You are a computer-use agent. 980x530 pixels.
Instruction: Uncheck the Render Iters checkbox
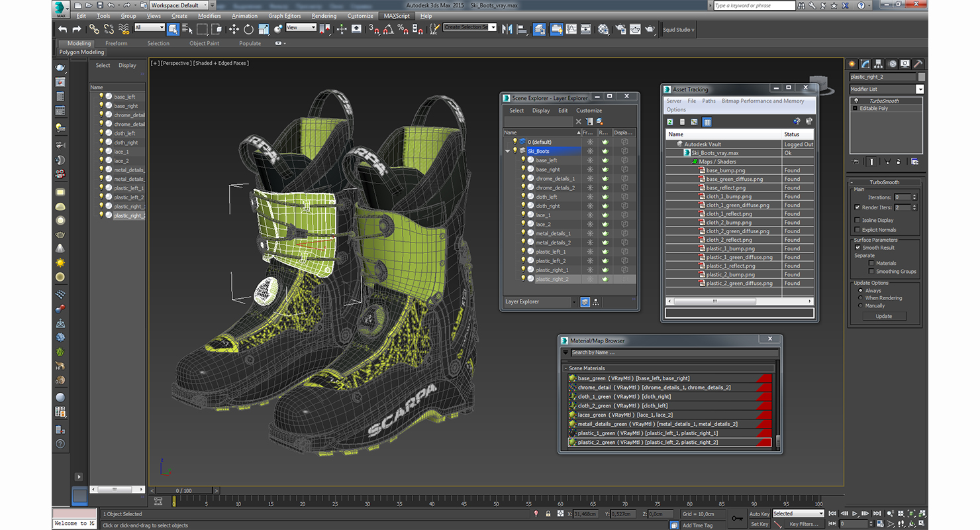[x=857, y=207]
